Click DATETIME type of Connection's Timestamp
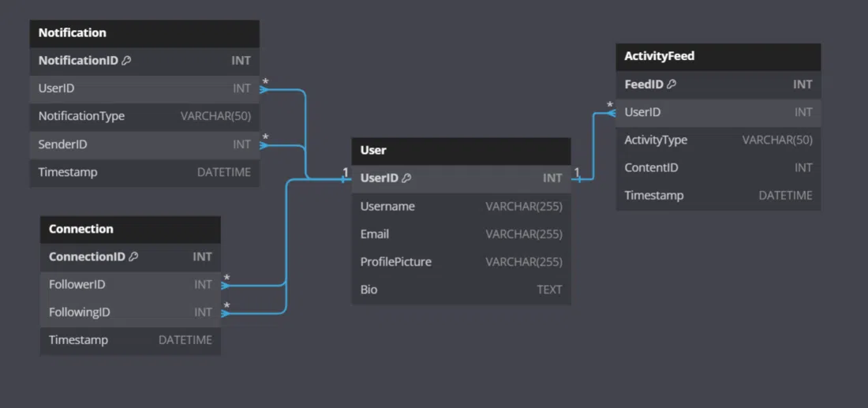 185,340
